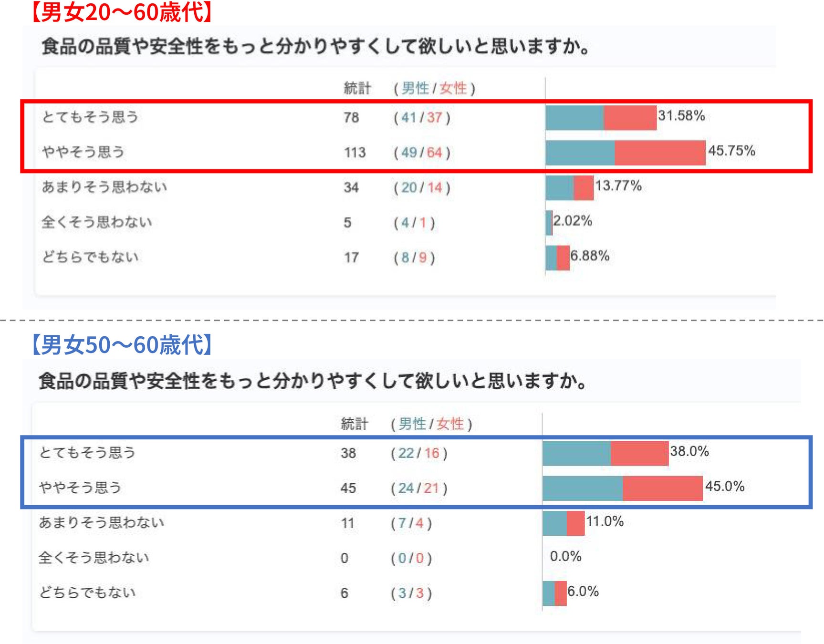Click the 6.0% percentage label
The height and width of the screenshot is (644, 824).
click(x=583, y=591)
